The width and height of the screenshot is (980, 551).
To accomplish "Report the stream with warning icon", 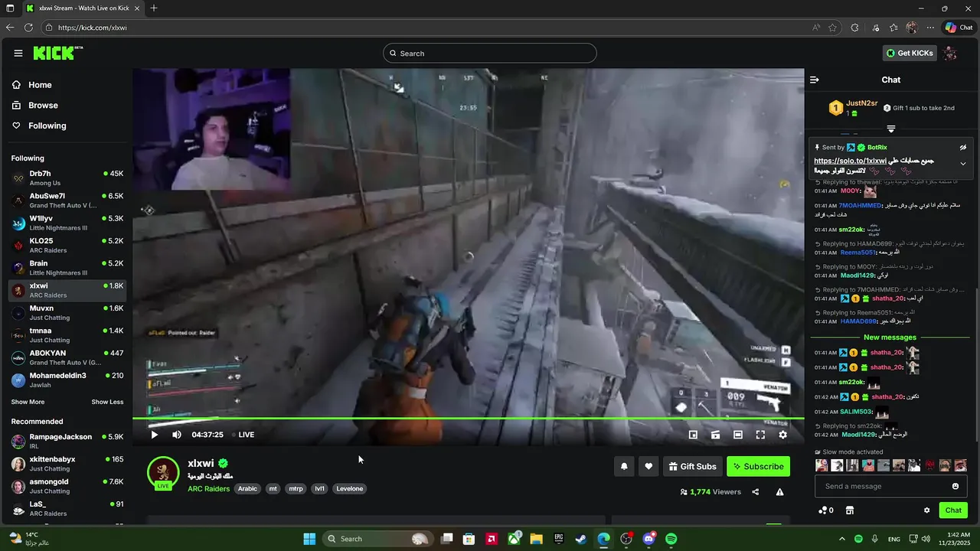I will pyautogui.click(x=779, y=492).
